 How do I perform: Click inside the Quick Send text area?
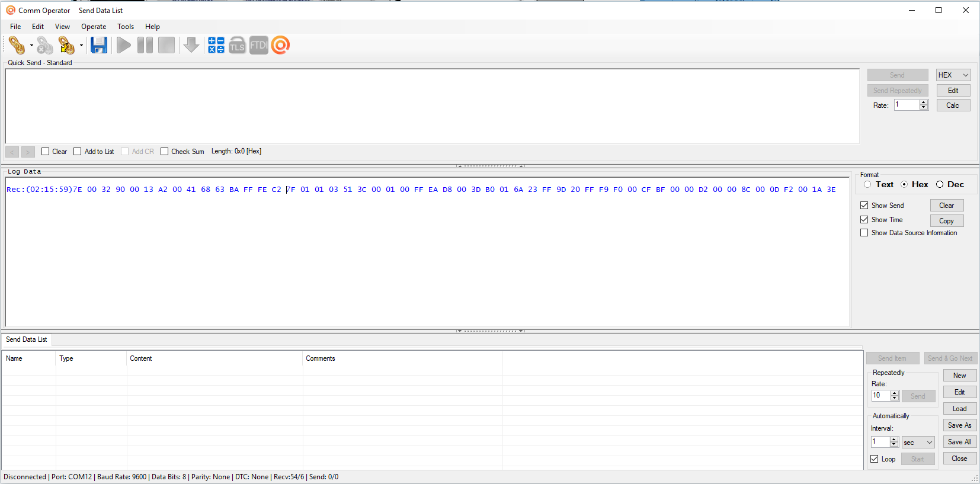click(433, 106)
